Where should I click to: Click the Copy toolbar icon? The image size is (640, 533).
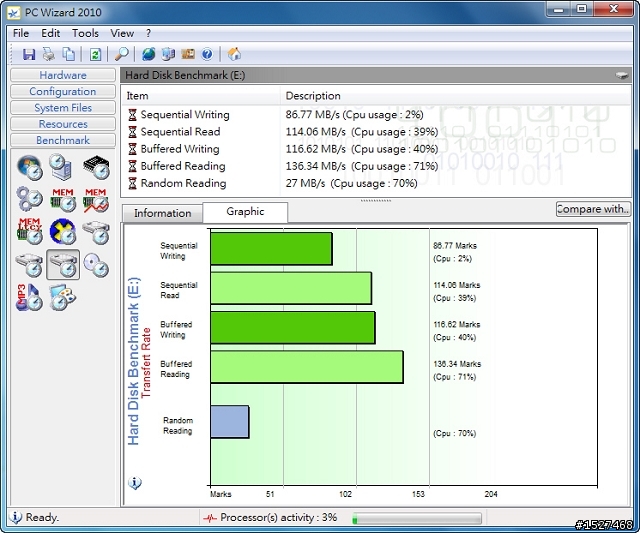pyautogui.click(x=69, y=54)
